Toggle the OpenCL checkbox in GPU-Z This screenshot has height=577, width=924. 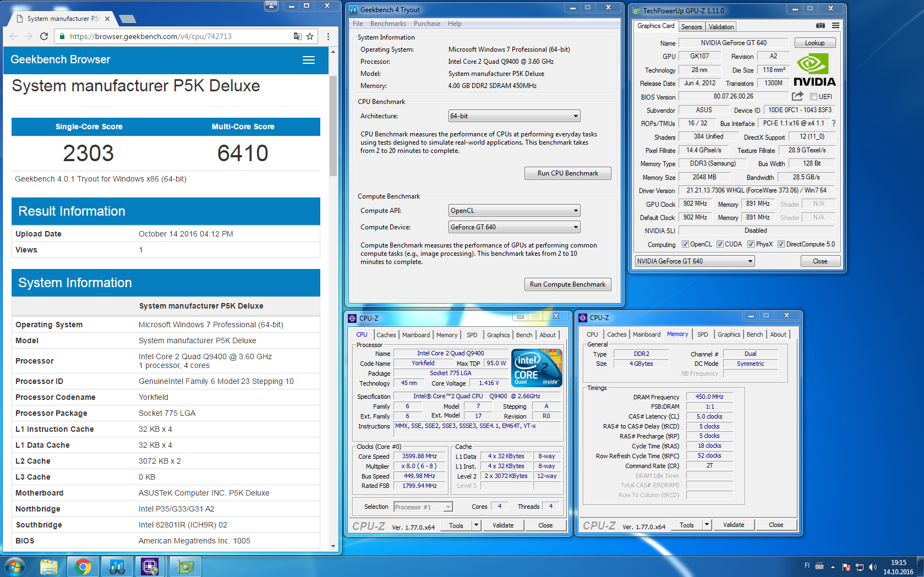[685, 244]
